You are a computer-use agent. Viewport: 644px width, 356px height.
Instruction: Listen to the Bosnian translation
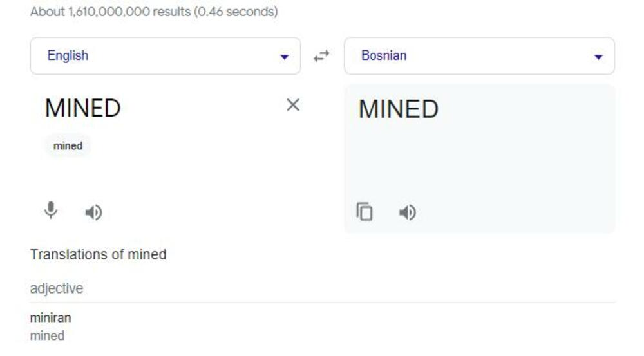[408, 212]
